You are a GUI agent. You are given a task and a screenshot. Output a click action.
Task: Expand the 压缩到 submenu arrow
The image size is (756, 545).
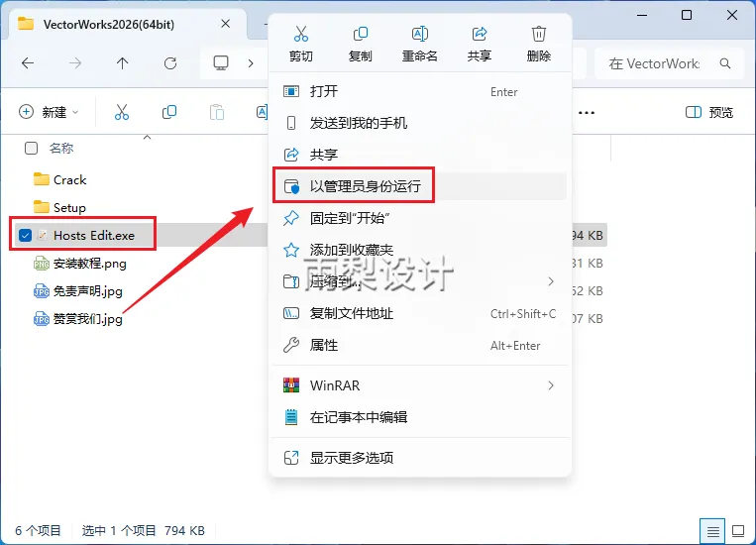[x=551, y=281]
